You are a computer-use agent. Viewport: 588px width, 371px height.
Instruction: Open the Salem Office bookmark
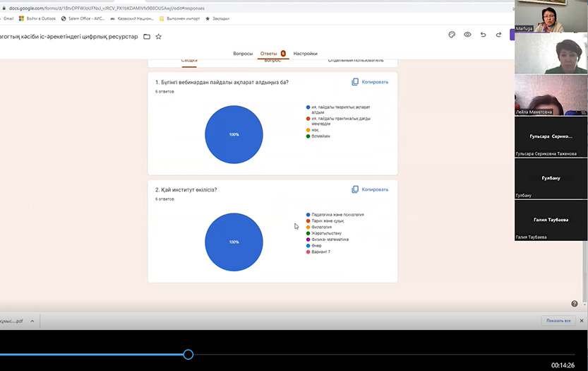pyautogui.click(x=83, y=18)
